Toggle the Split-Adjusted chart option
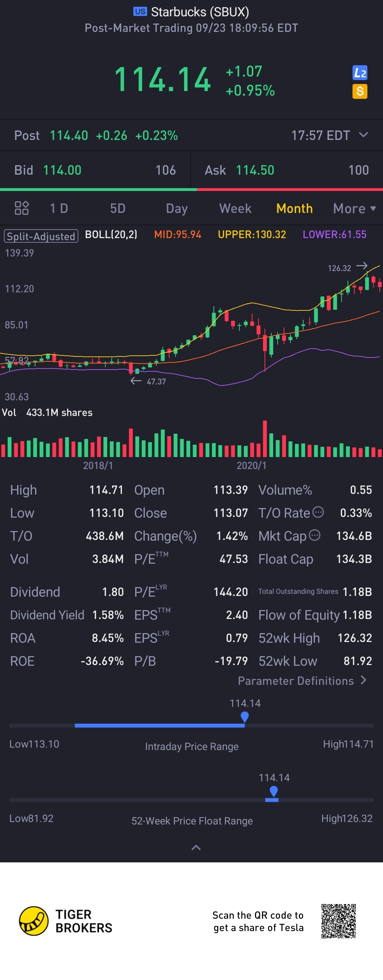383x980 pixels. pos(41,236)
